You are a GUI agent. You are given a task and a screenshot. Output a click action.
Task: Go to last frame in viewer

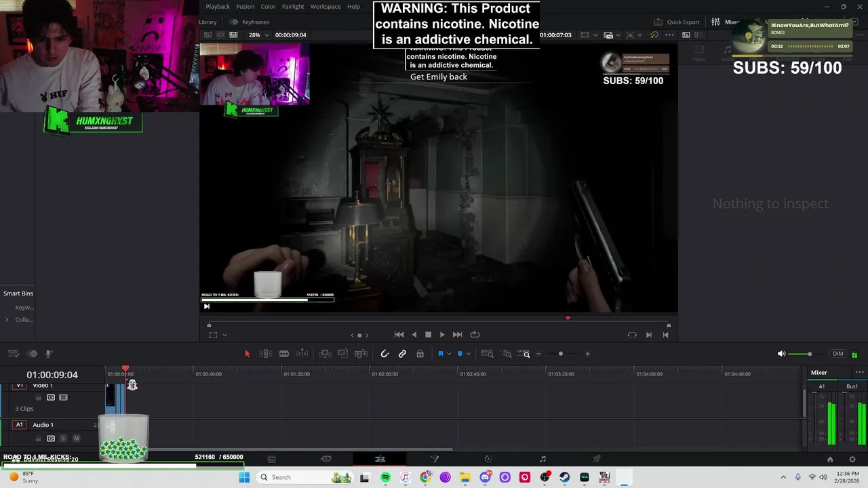[457, 335]
